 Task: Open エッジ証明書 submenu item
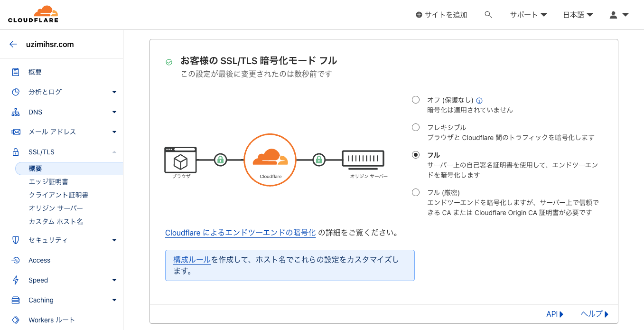tap(48, 182)
